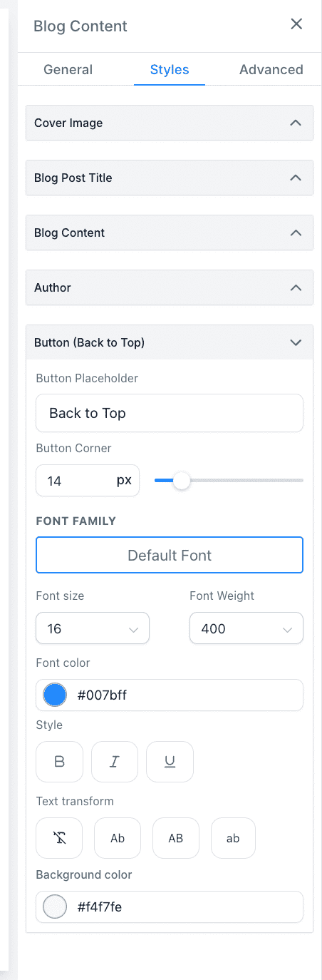Collapse the Button (Back to Top) section
This screenshot has width=322, height=980.
click(x=170, y=342)
